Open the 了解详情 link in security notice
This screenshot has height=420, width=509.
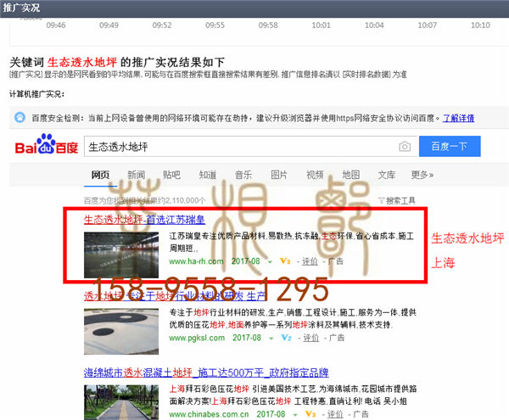459,118
